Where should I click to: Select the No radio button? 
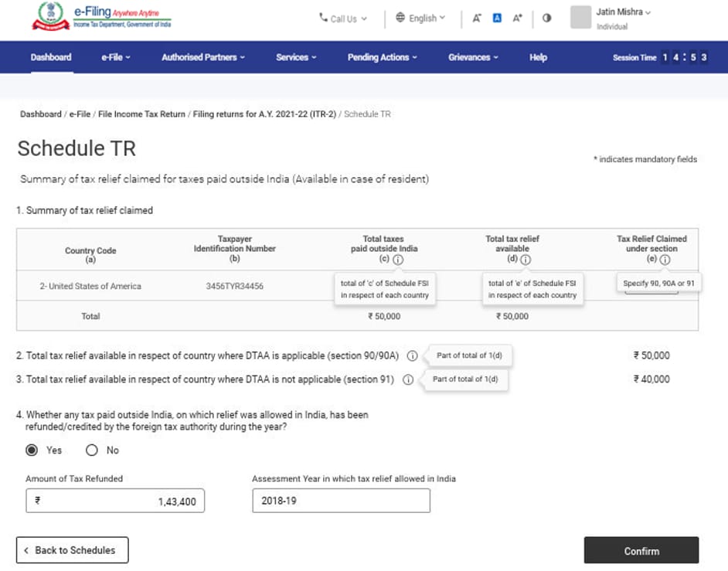pos(92,450)
